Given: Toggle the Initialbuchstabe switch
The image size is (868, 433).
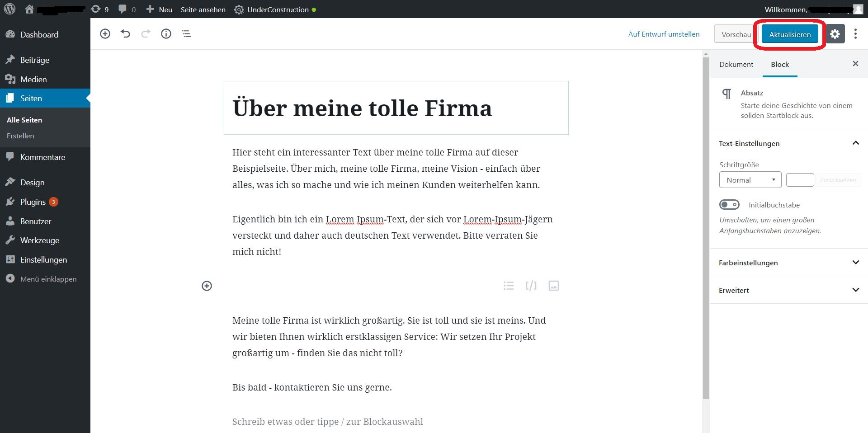Looking at the screenshot, I should (x=729, y=205).
